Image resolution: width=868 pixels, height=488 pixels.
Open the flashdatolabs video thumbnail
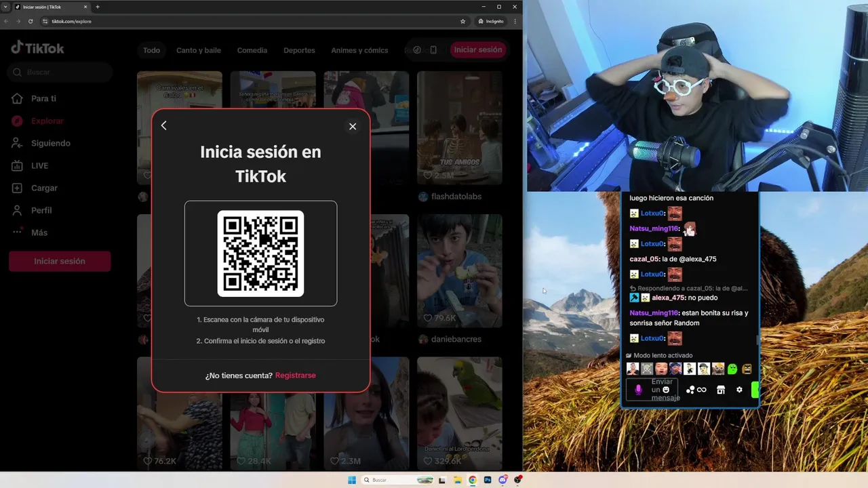click(460, 127)
